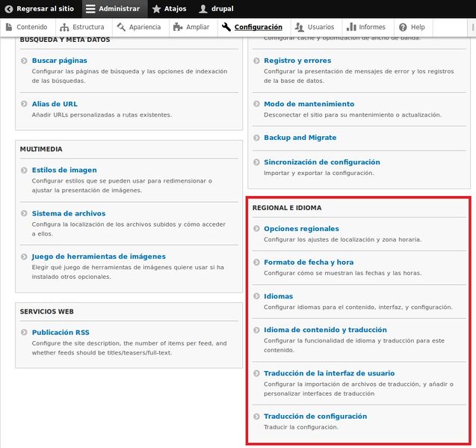The height and width of the screenshot is (448, 476).
Task: Click the arrow bullet beside Alias de URL
Action: tap(24, 104)
